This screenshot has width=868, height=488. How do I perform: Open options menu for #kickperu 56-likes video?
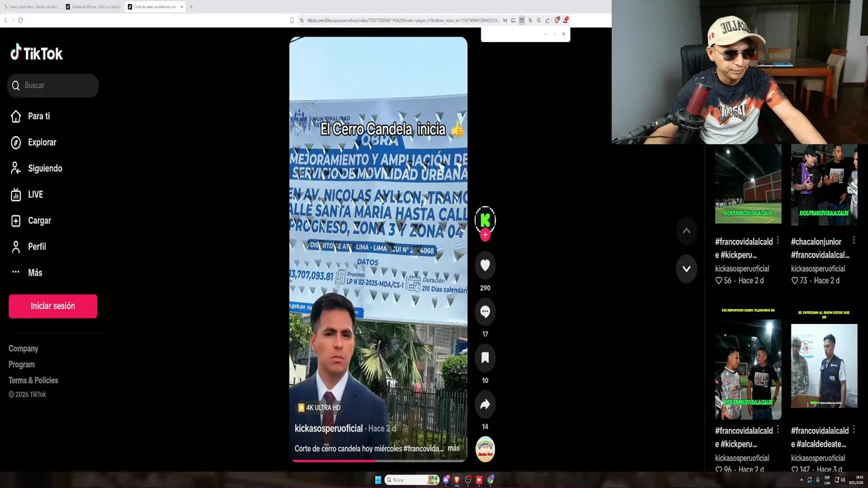tap(778, 241)
